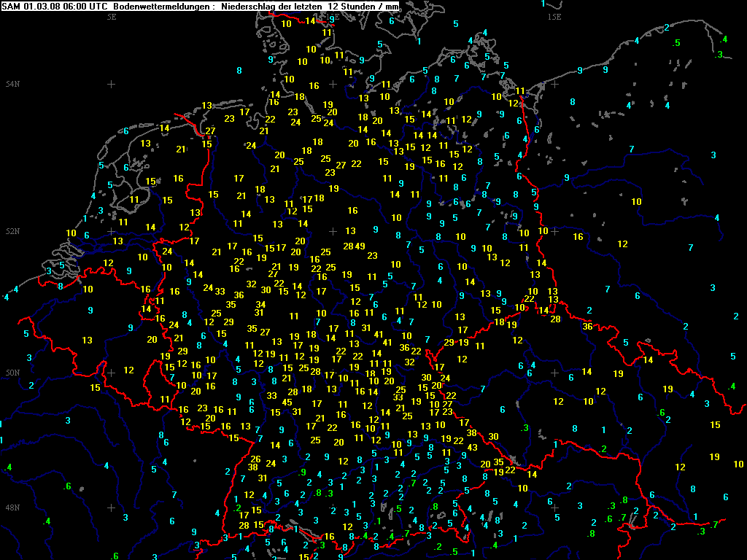This screenshot has width=747, height=560.
Task: Click the "54N" latitude label
Action: pos(12,85)
